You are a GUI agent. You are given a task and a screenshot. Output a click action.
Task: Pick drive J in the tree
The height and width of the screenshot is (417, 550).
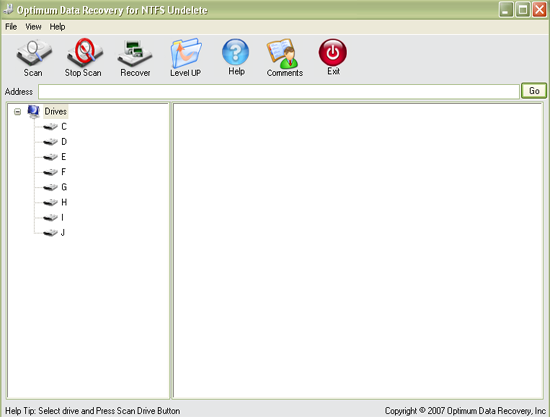(63, 233)
